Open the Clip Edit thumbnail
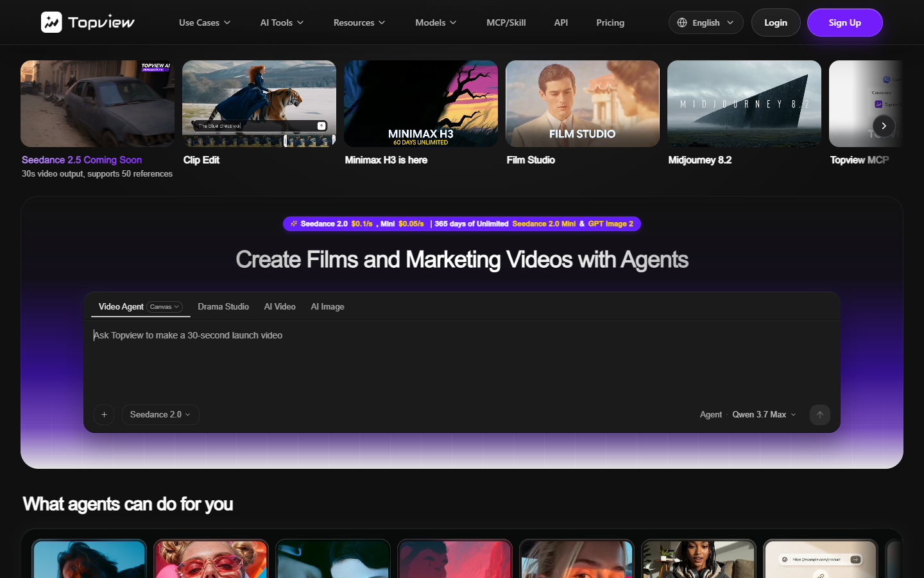 pos(259,103)
